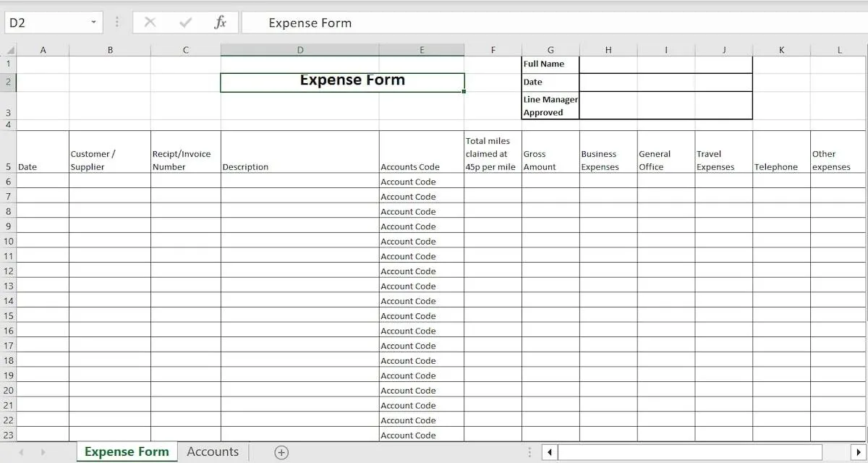Select the Expense Form sheet tab
This screenshot has height=463, width=868.
tap(127, 451)
